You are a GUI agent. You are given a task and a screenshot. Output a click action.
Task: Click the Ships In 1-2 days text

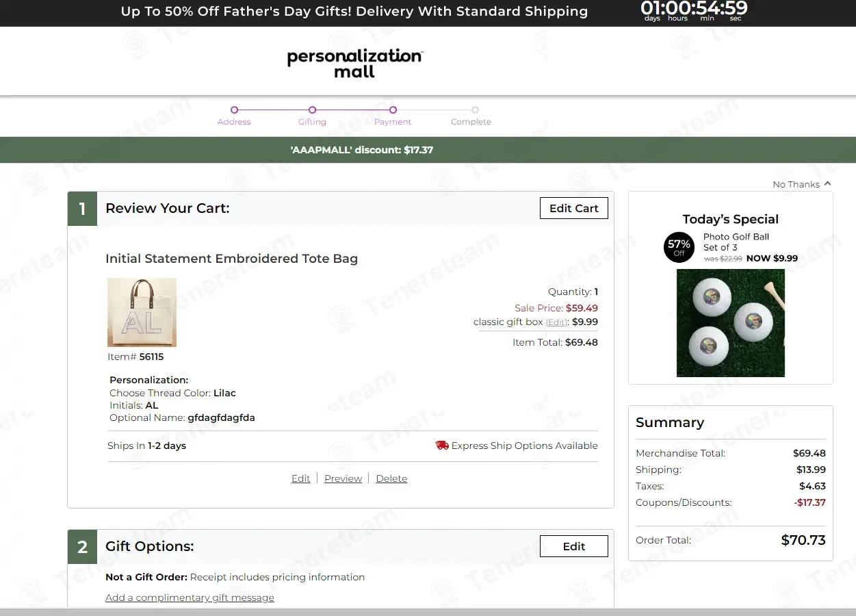146,446
